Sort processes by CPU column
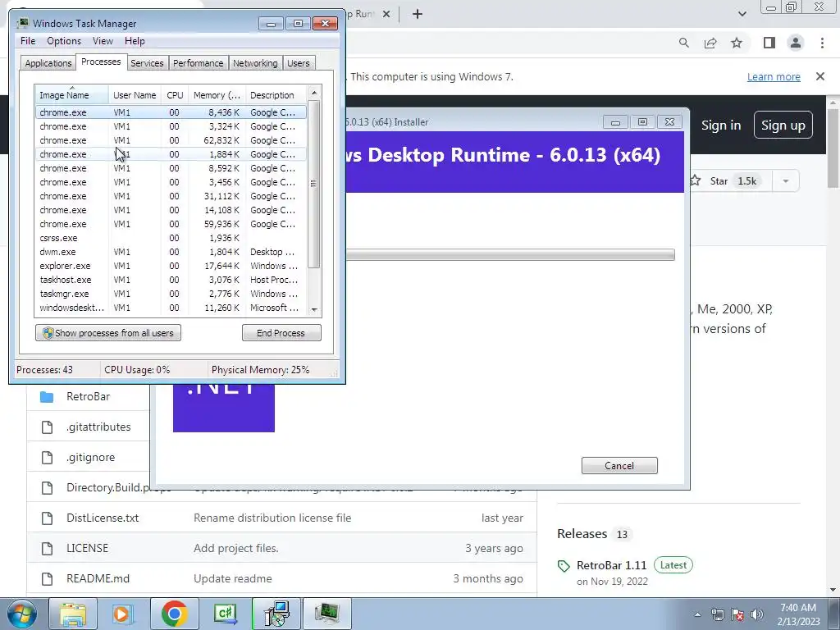The width and height of the screenshot is (840, 630). (175, 95)
